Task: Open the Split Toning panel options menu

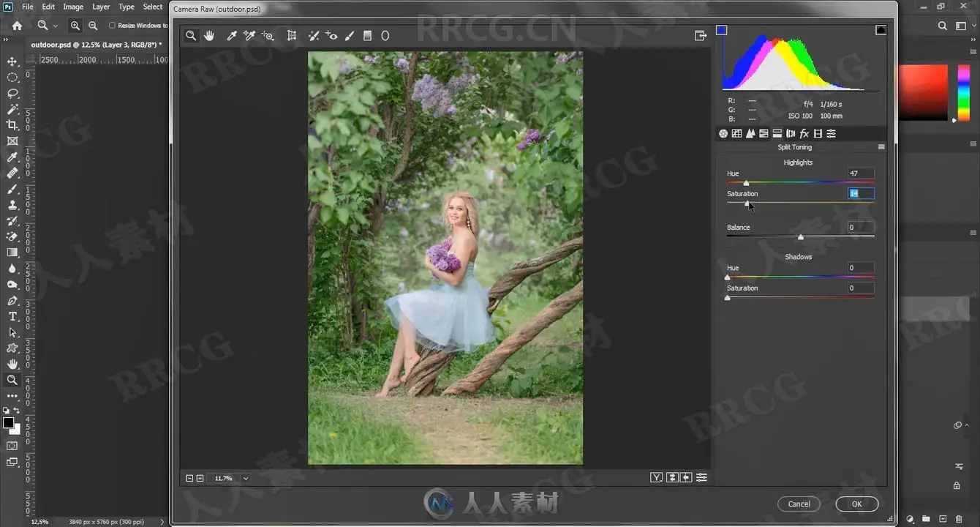Action: (881, 147)
